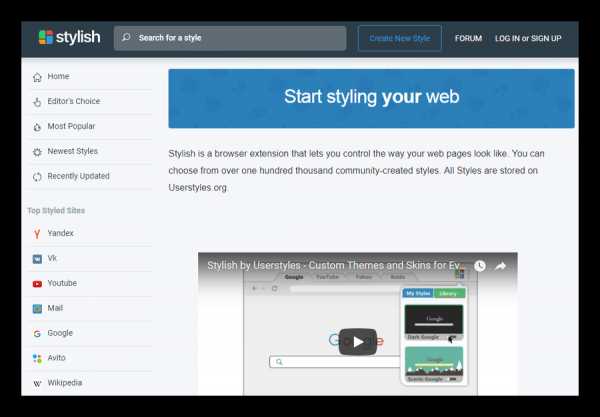
Task: Focus the Search for a style field
Action: (x=230, y=38)
